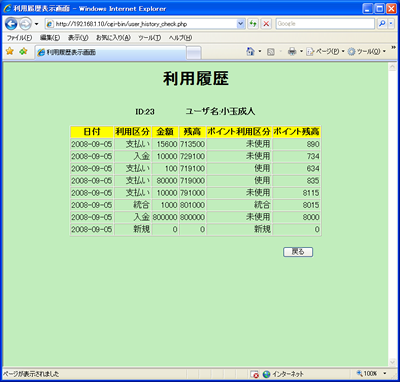
Task: Open the 編集(E) menu
Action: (x=50, y=38)
